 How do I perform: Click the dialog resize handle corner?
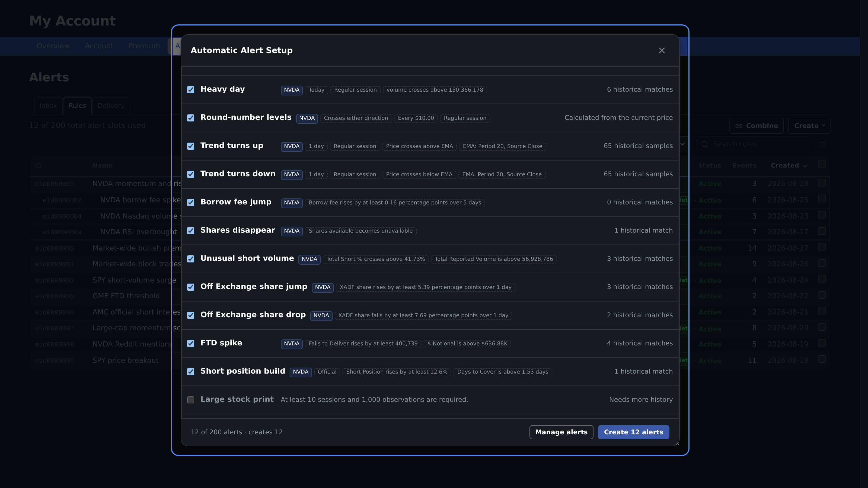click(677, 444)
